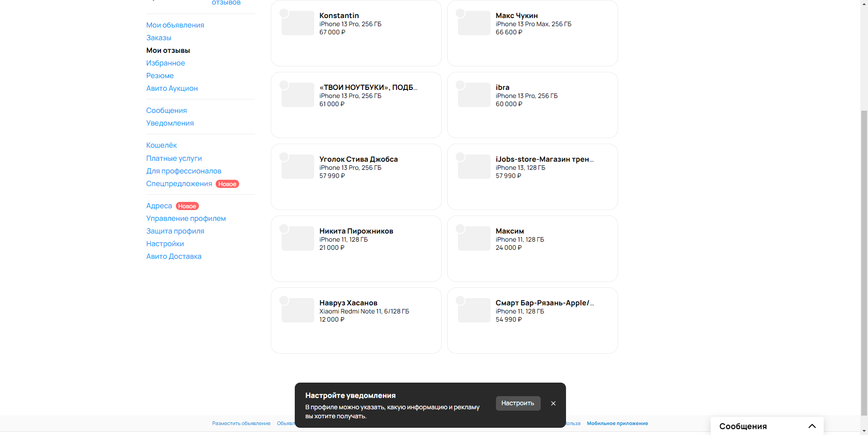Open ТВОИ НОУТБУКИ listing thumbnail
The height and width of the screenshot is (435, 868).
tap(298, 95)
